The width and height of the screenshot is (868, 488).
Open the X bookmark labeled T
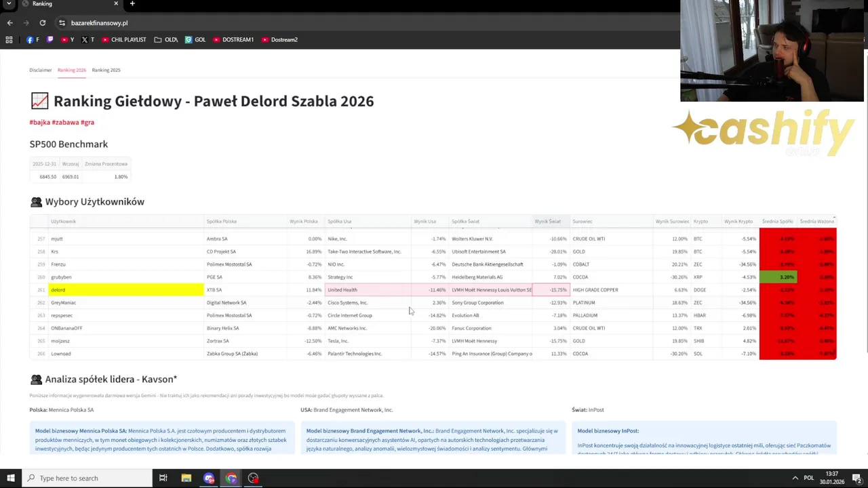click(x=87, y=39)
